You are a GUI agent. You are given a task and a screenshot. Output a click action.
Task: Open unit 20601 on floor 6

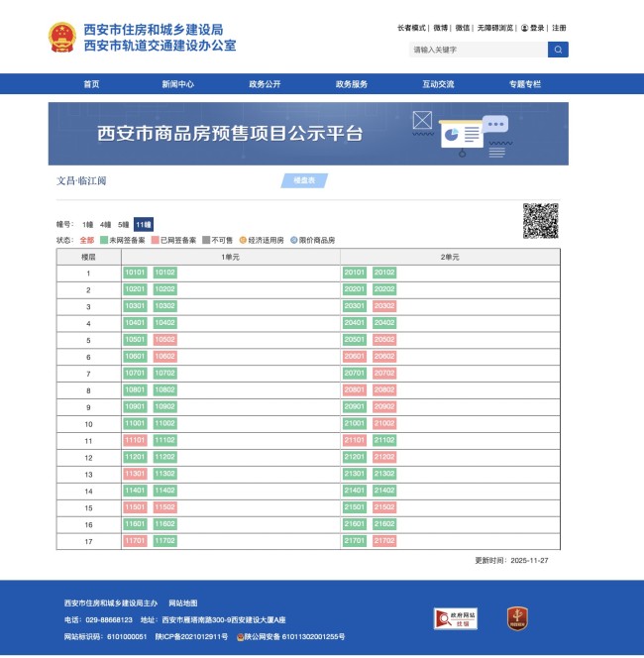[355, 357]
